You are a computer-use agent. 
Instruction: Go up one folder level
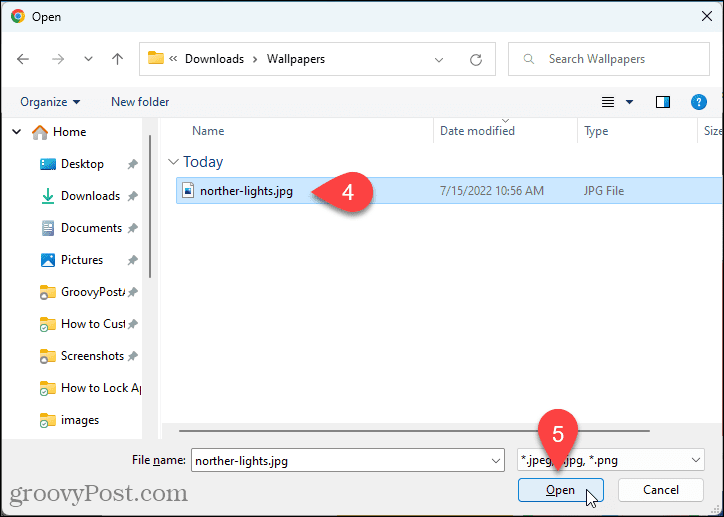[x=117, y=59]
